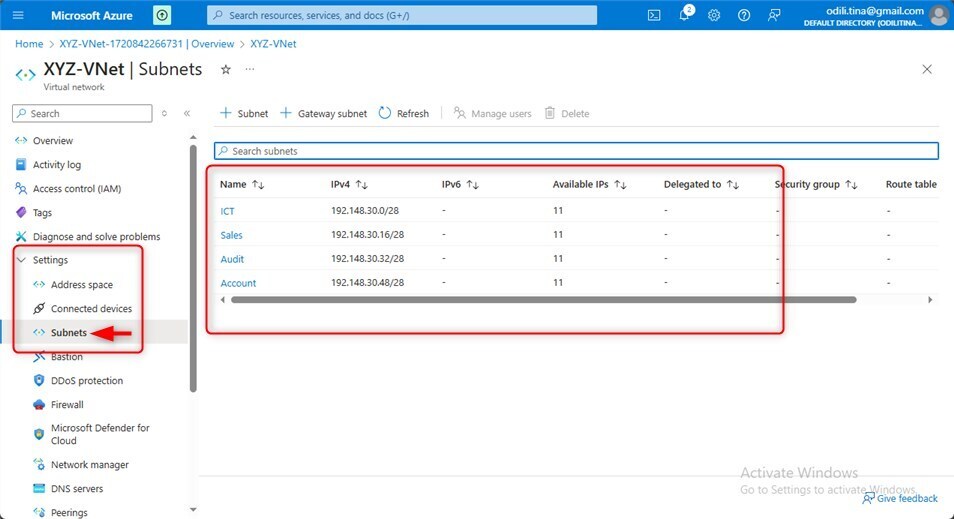Screen dimensions: 954x519
Task: Open portal settings gear icon
Action: [x=714, y=15]
